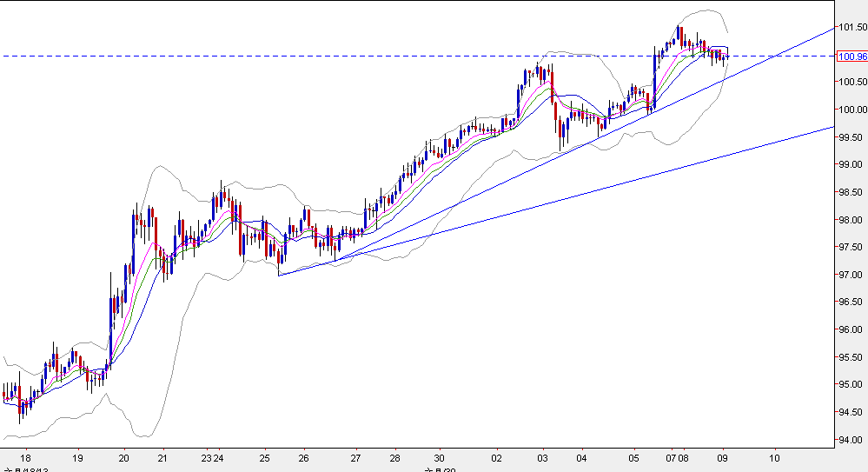Click date label 09 on time axis
This screenshot has width=868, height=472.
click(x=722, y=458)
